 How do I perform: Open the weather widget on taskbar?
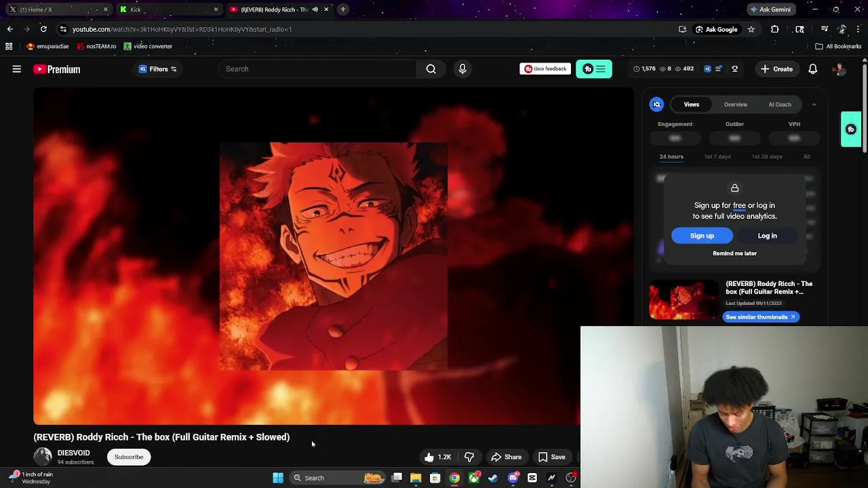(31, 478)
